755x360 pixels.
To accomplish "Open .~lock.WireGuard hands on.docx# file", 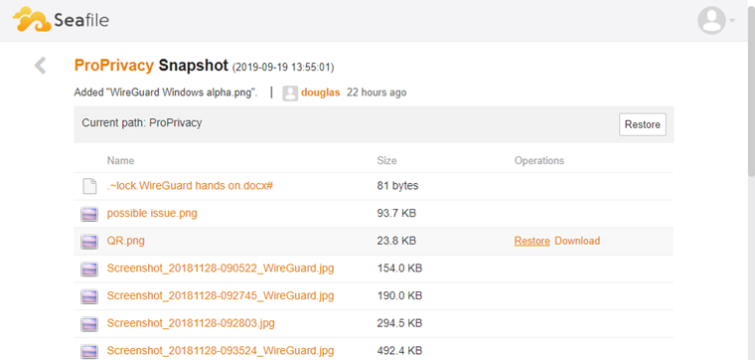I will point(190,186).
